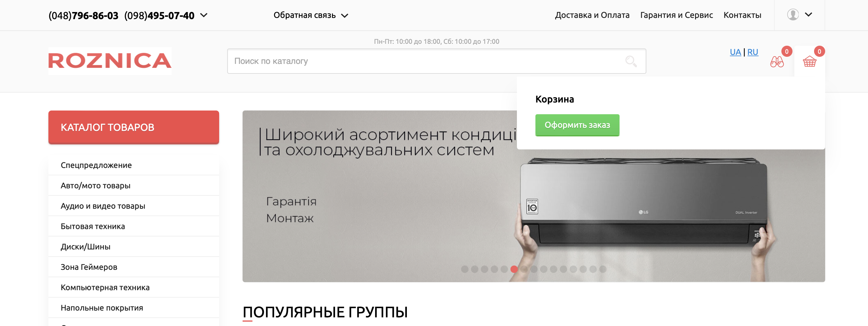Open the Зона Геймеров category
Viewport: 868px width, 326px height.
point(134,267)
